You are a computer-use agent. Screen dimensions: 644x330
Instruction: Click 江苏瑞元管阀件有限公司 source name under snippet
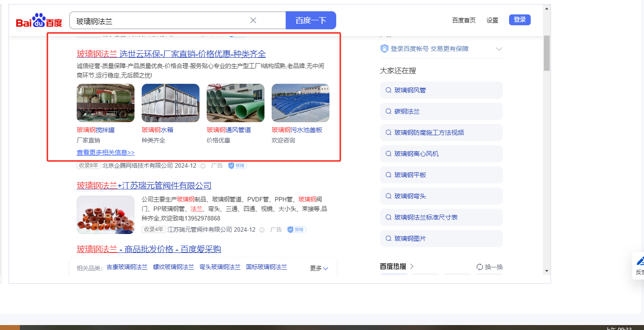[x=199, y=229]
